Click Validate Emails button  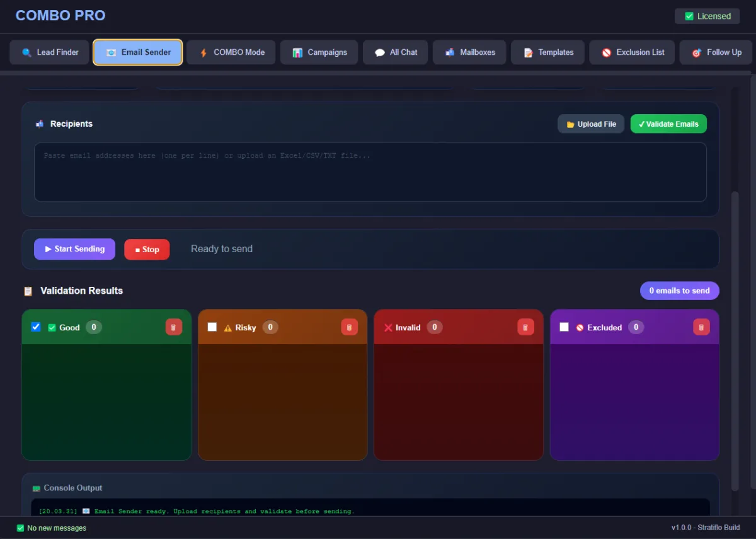coord(668,124)
